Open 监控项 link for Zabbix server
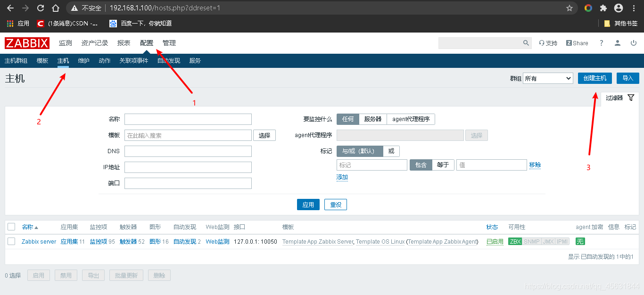 click(x=99, y=241)
